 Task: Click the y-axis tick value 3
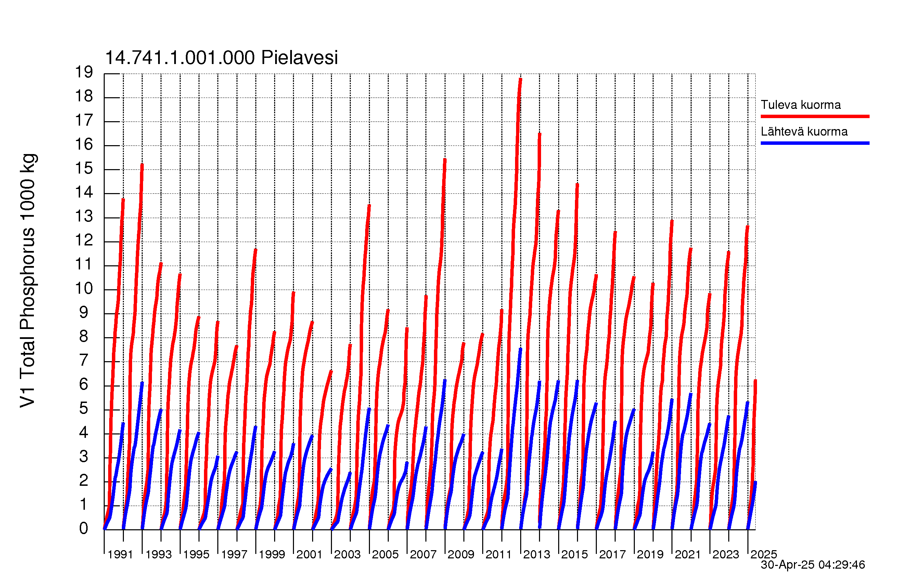(84, 456)
